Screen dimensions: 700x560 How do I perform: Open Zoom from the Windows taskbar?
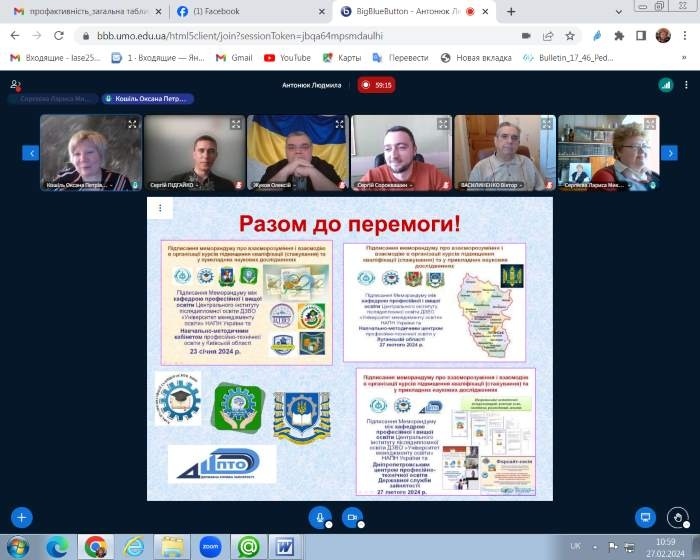pos(210,547)
